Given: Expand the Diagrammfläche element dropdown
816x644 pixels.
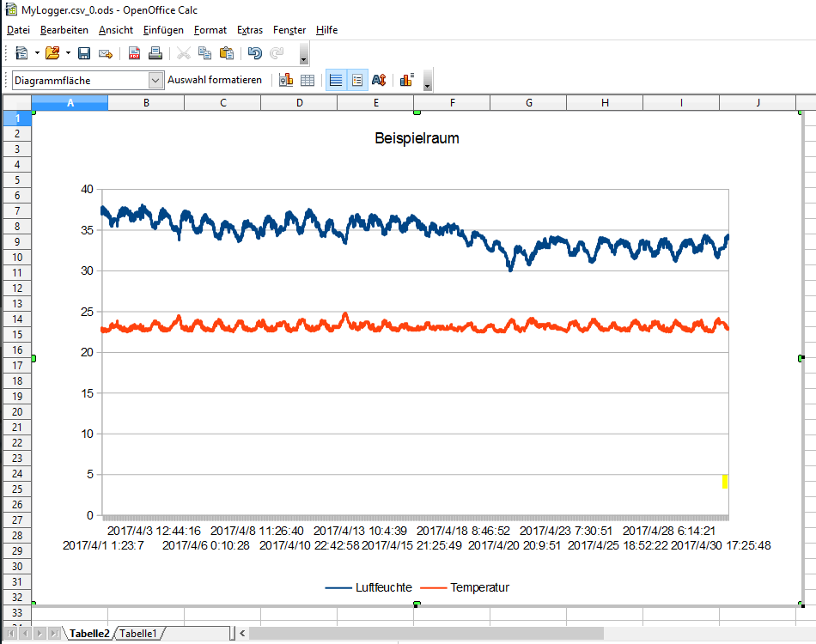Looking at the screenshot, I should [x=155, y=80].
